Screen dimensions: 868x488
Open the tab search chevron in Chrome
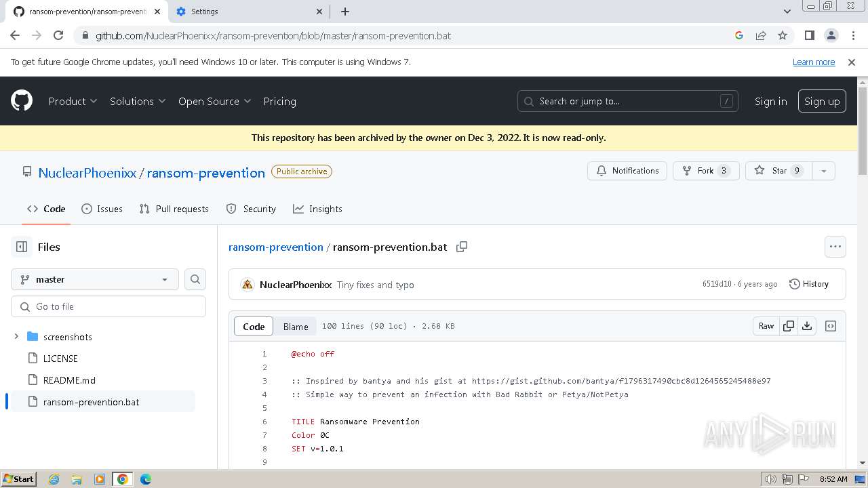pos(787,12)
